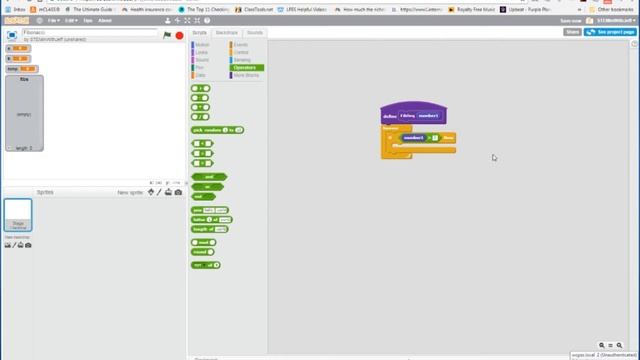Select the Delete scissors tool
640x360 pixels.
pyautogui.click(x=177, y=20)
